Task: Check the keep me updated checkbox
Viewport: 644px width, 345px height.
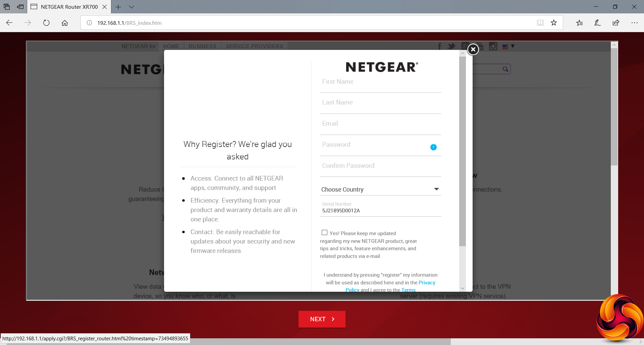Action: [324, 232]
